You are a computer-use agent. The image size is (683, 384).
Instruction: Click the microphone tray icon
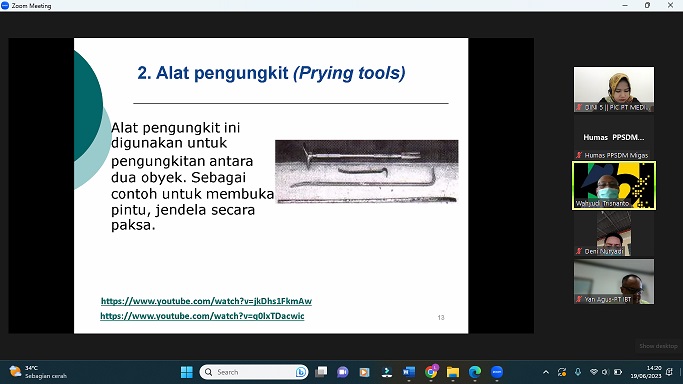pyautogui.click(x=578, y=372)
